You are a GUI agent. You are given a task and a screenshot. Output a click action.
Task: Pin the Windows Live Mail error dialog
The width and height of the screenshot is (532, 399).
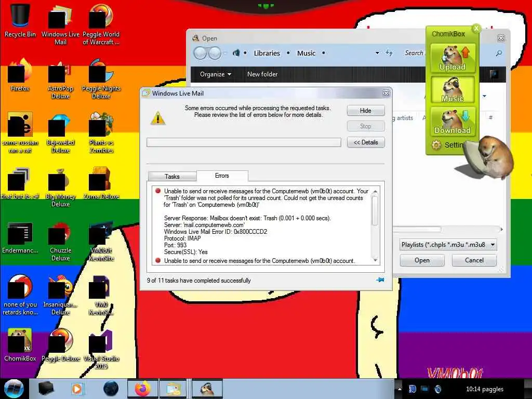[380, 280]
